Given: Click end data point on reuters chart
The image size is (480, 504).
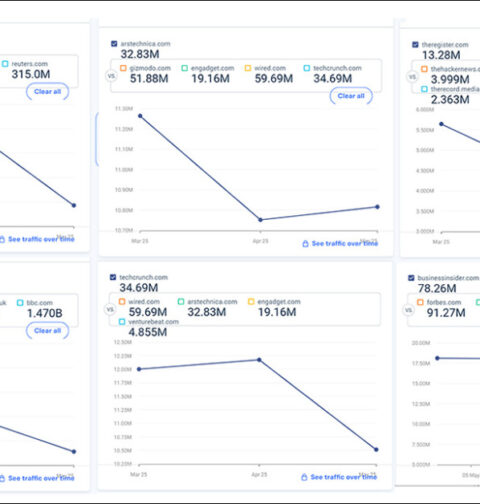Looking at the screenshot, I should (x=74, y=205).
